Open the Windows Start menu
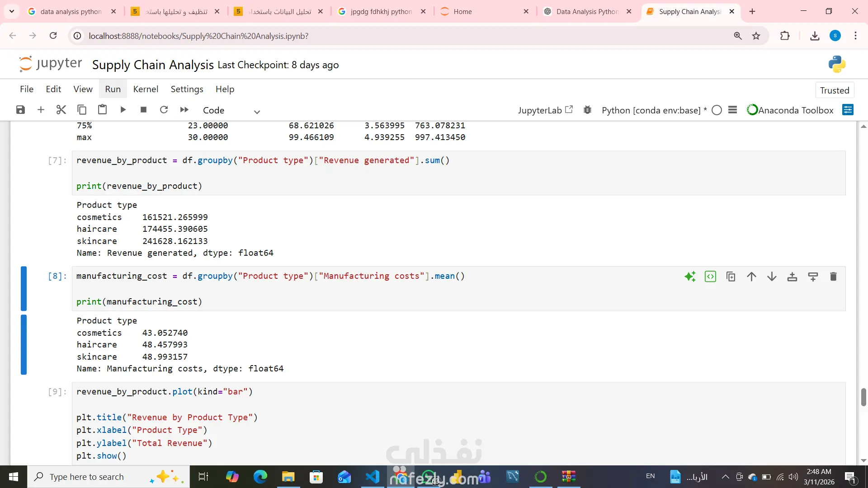This screenshot has width=868, height=488. pos(14,477)
